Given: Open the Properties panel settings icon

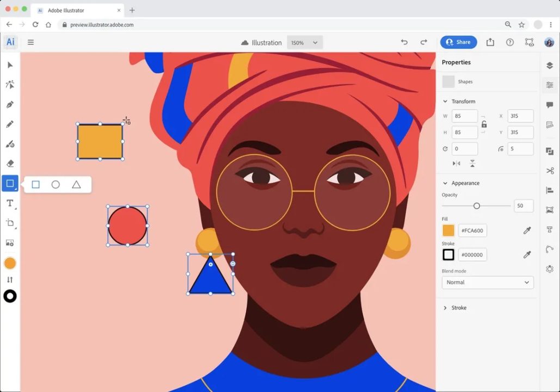Looking at the screenshot, I should 550,85.
